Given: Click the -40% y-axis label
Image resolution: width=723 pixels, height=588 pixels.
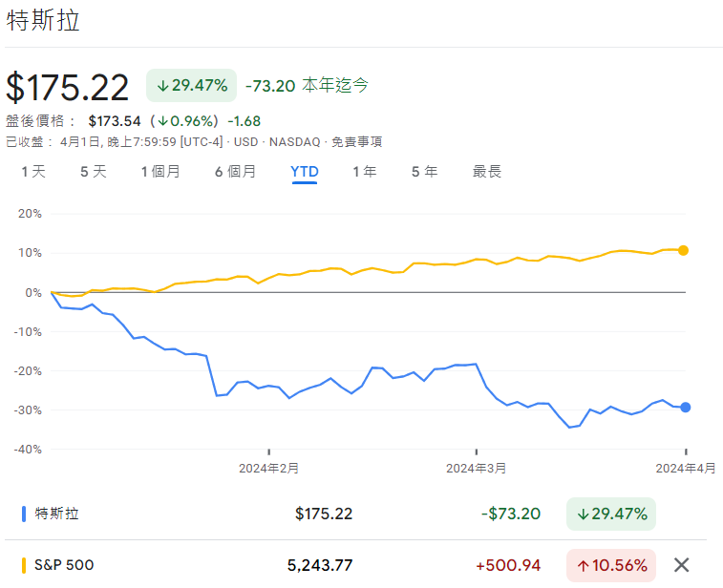Looking at the screenshot, I should coord(28,450).
